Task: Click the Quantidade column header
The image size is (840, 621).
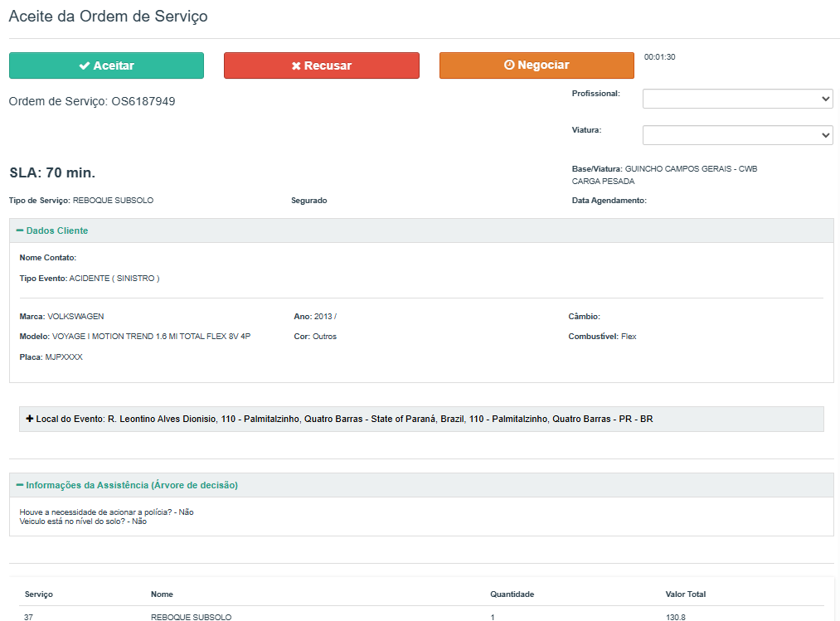Action: [512, 594]
